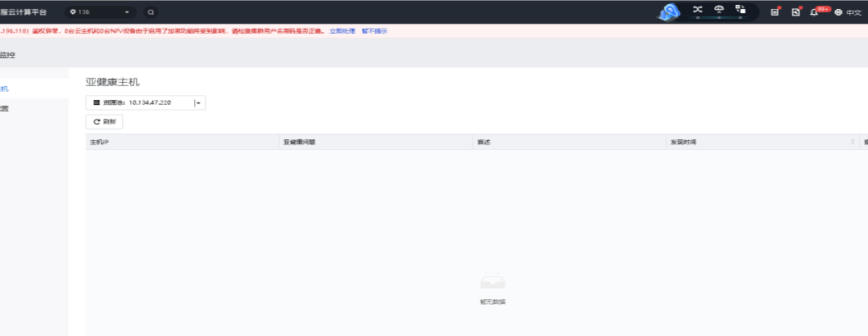
Task: Open the log search document icon
Action: pyautogui.click(x=796, y=12)
